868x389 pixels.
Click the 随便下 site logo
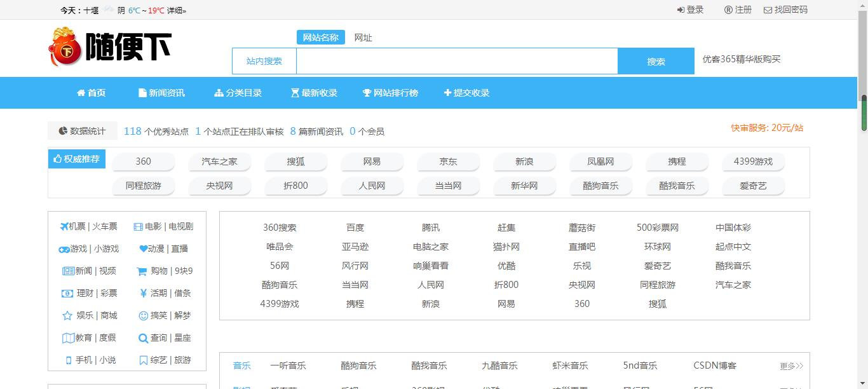coord(109,46)
